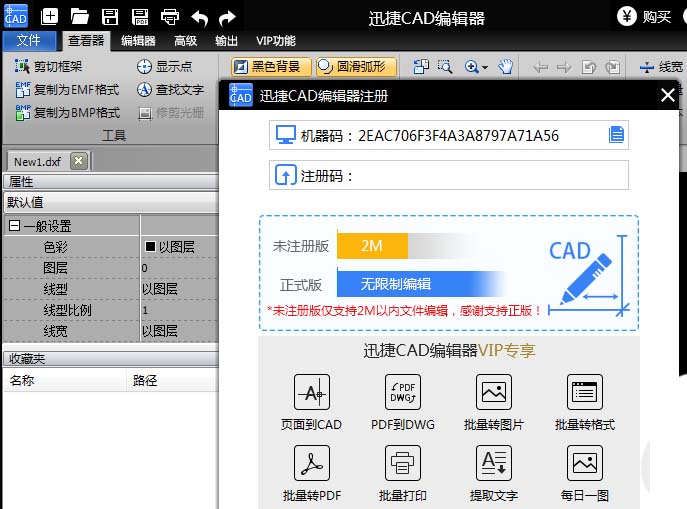Click the zoom in magnifier icon

pos(471,67)
